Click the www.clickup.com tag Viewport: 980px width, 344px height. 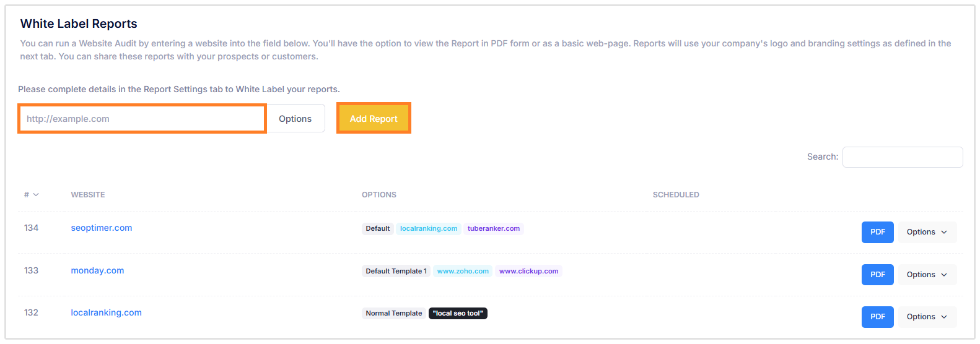click(x=529, y=271)
